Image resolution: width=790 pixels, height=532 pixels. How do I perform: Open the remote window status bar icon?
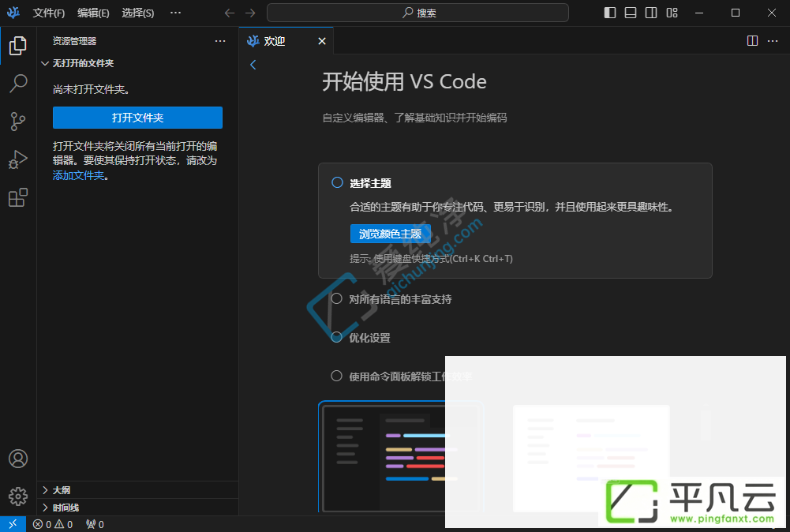point(13,524)
